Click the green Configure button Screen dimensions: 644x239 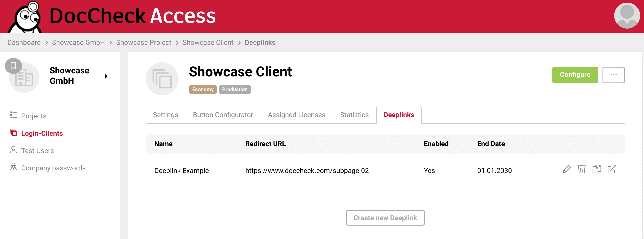tap(575, 75)
